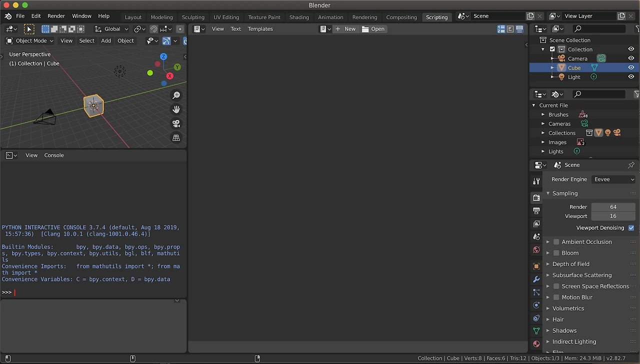Open the Render properties tab
640x364 pixels.
coord(536,197)
